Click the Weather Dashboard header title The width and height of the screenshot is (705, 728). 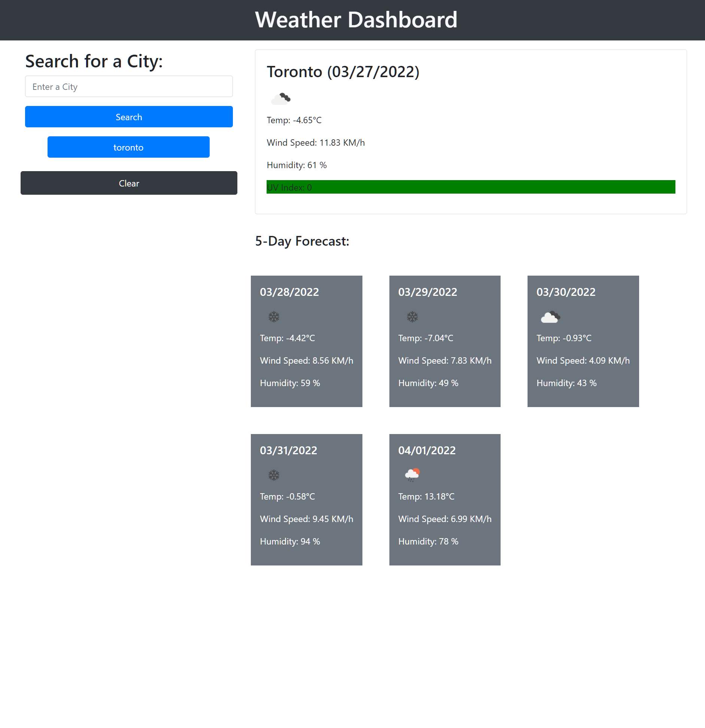356,19
